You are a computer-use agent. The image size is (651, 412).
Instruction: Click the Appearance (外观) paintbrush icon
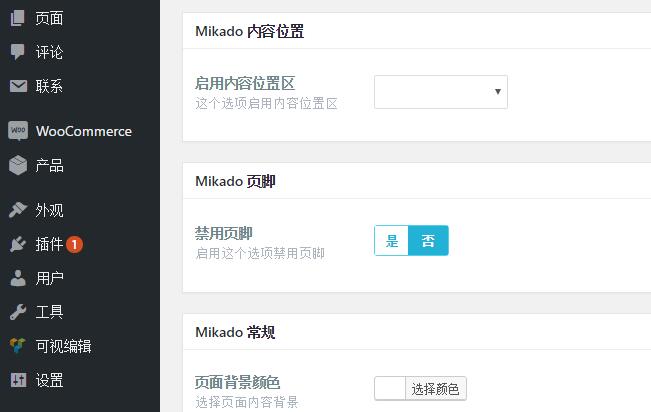click(18, 210)
